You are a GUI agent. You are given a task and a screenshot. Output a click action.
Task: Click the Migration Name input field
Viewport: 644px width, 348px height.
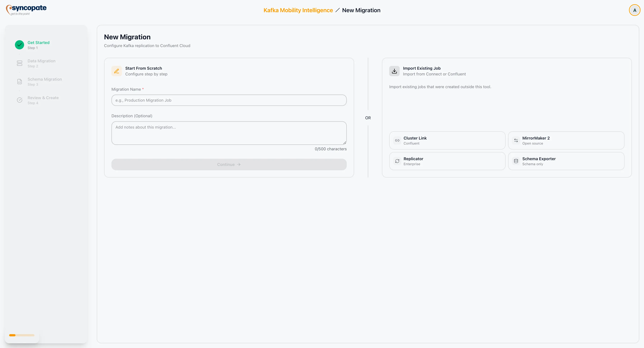(x=229, y=100)
